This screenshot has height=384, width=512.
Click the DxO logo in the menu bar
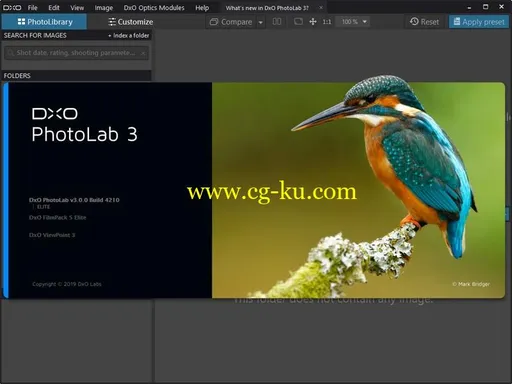(12, 7)
